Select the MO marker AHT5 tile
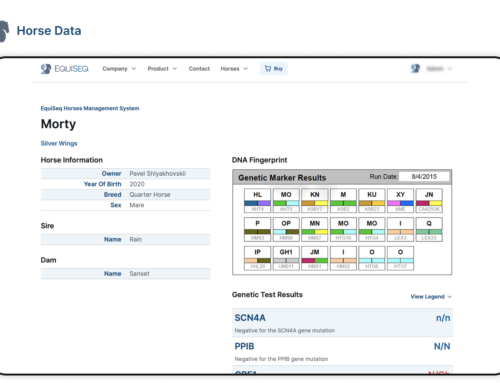The height and width of the screenshot is (383, 500). [286, 200]
